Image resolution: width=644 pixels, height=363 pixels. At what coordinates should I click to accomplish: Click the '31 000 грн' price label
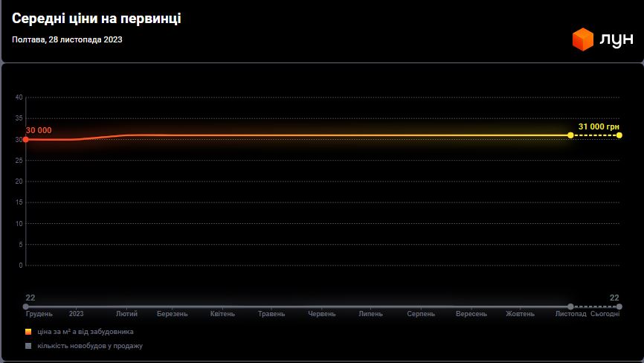[x=599, y=126]
